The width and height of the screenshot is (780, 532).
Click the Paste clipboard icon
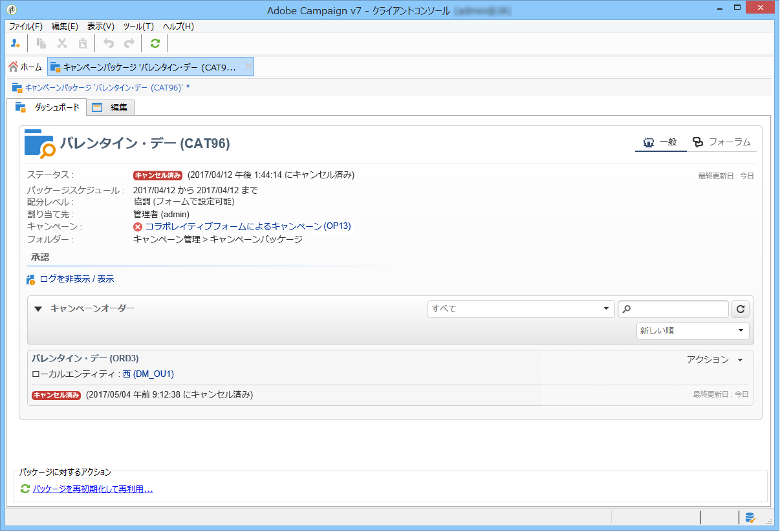83,43
